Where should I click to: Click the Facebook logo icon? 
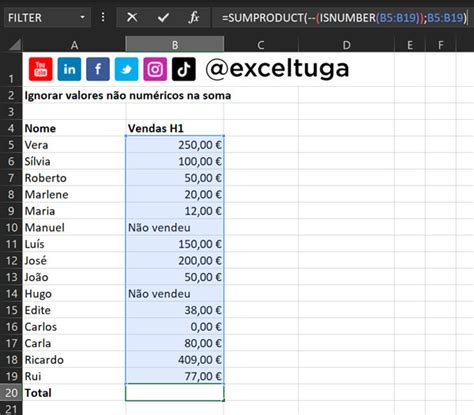pyautogui.click(x=98, y=69)
